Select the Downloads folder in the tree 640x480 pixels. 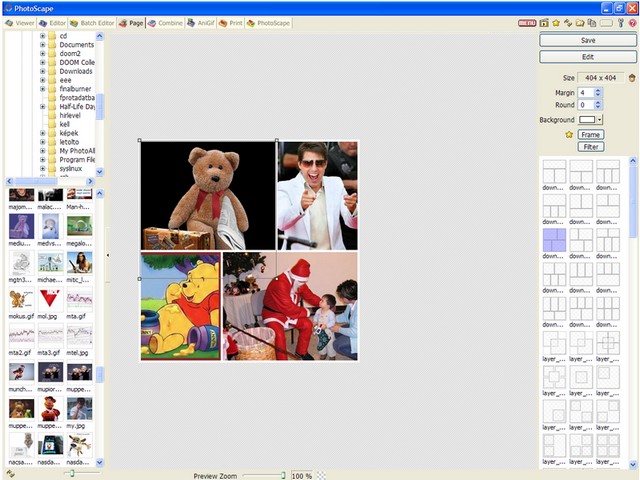pyautogui.click(x=76, y=71)
